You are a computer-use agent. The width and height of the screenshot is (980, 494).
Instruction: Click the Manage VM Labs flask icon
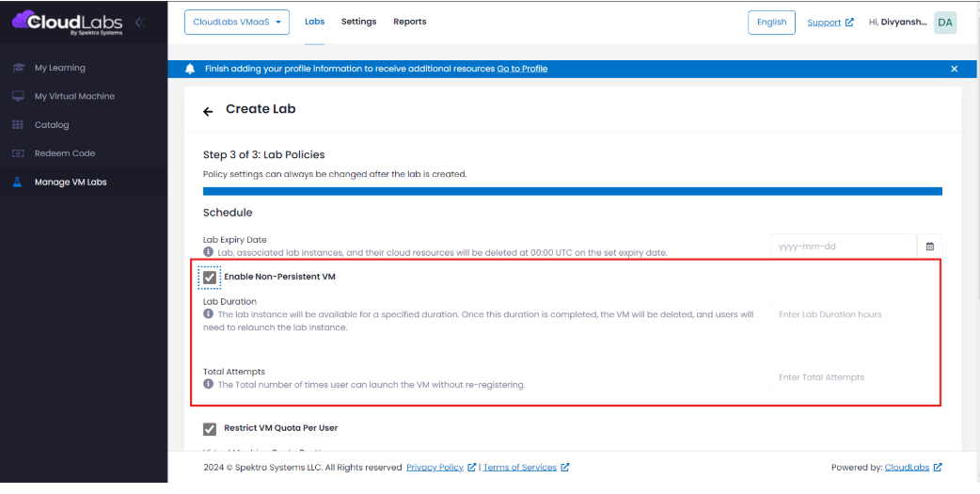coord(18,182)
